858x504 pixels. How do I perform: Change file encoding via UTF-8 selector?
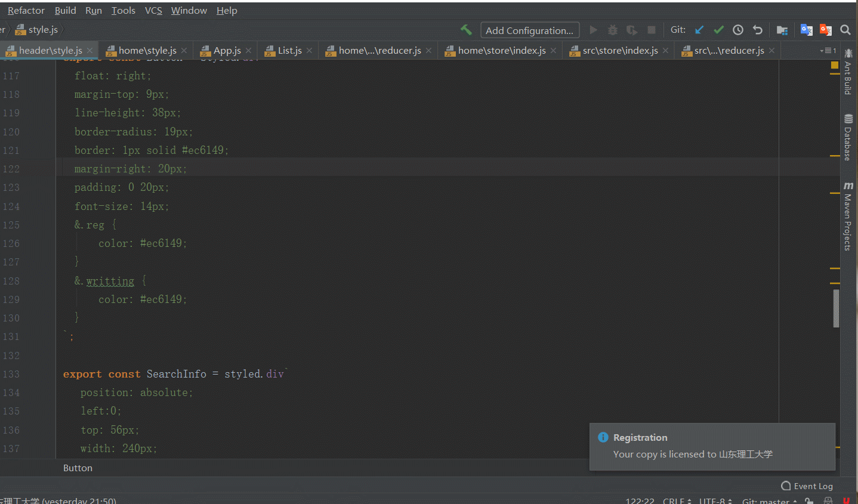pyautogui.click(x=715, y=501)
